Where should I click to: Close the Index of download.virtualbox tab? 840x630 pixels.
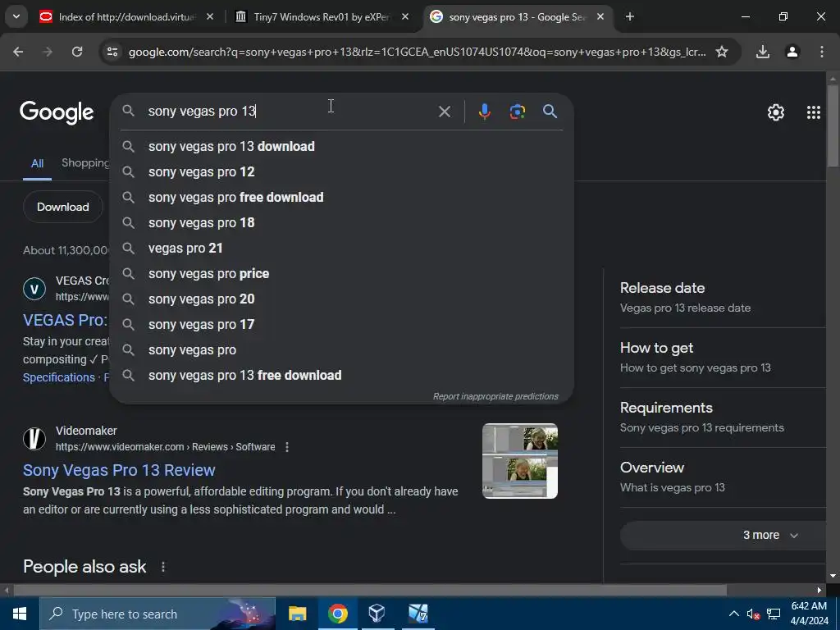tap(210, 17)
